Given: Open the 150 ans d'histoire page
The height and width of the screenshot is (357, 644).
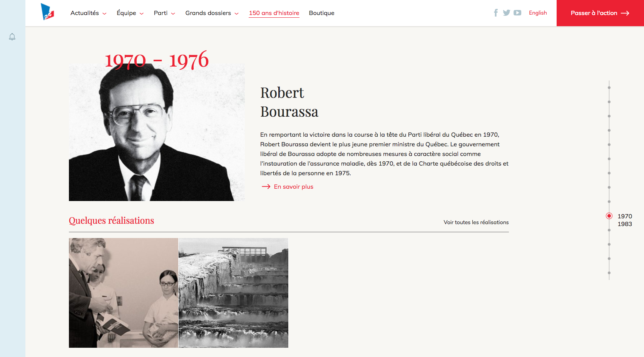Looking at the screenshot, I should coord(274,13).
